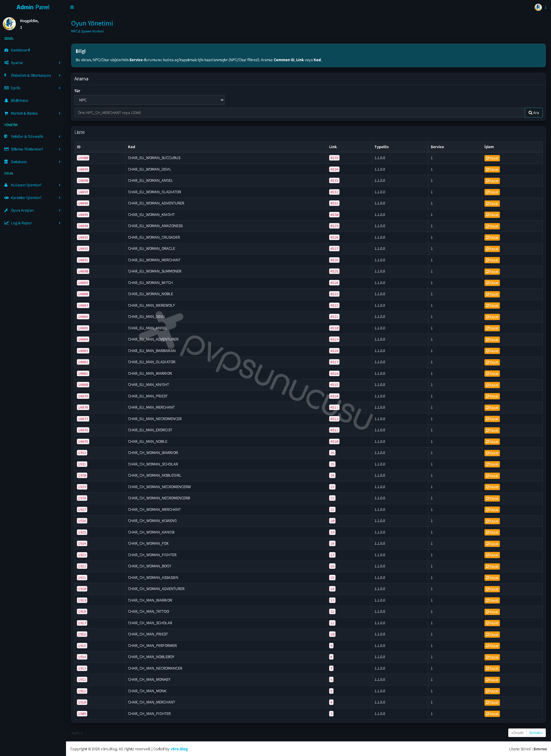This screenshot has height=756, width=551.
Task: Expand the Ayarlar sidebar submenu
Action: [x=32, y=63]
